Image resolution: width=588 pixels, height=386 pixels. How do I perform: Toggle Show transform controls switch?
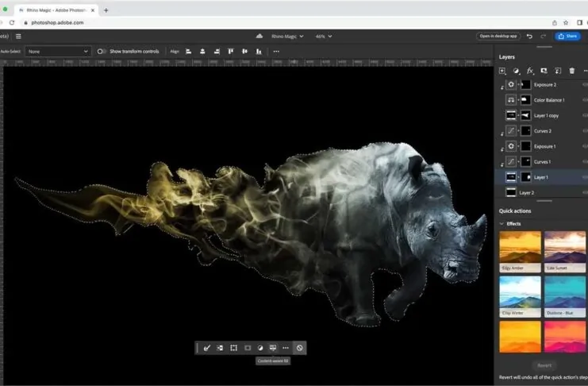(x=102, y=51)
